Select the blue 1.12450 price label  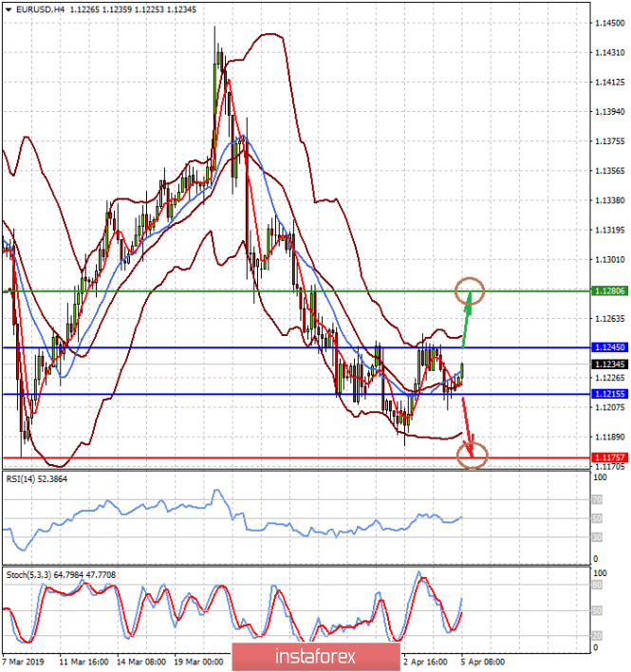[609, 348]
